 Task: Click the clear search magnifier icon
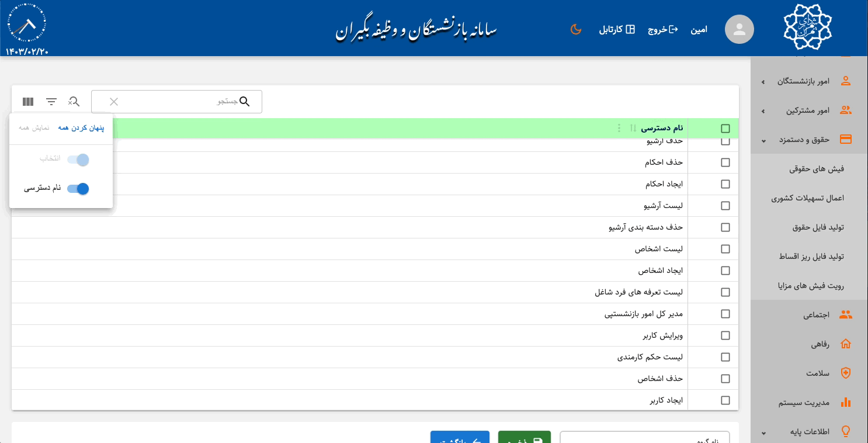(74, 102)
